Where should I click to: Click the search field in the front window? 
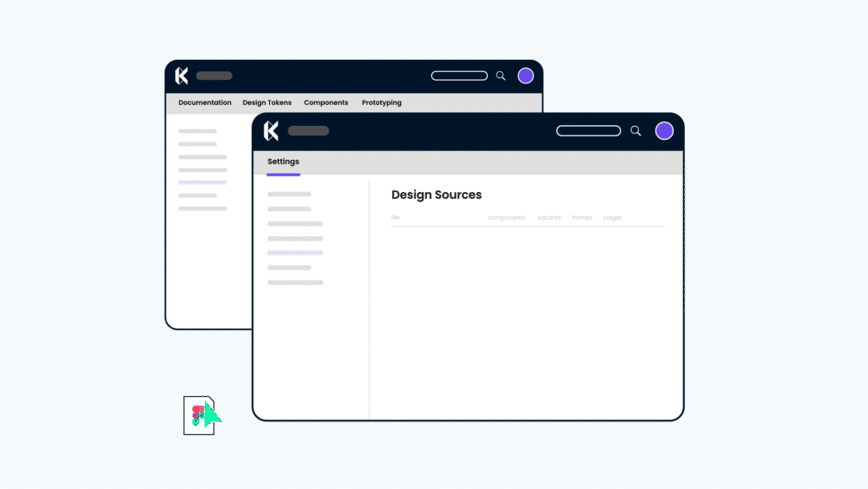589,131
